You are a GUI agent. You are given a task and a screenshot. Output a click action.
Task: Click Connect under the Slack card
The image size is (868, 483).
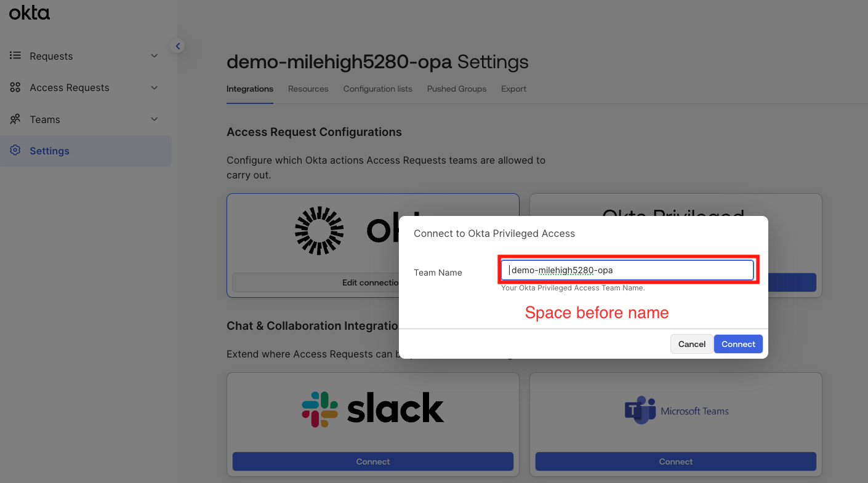click(373, 461)
